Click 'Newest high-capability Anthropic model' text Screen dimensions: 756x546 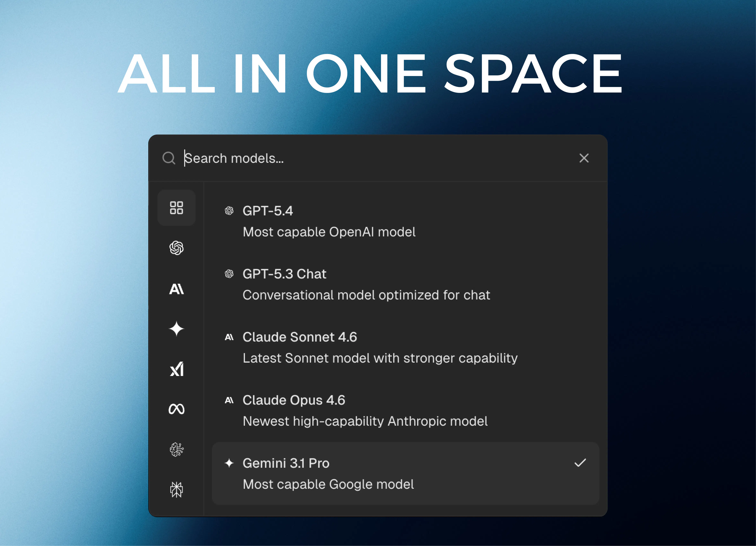point(365,421)
